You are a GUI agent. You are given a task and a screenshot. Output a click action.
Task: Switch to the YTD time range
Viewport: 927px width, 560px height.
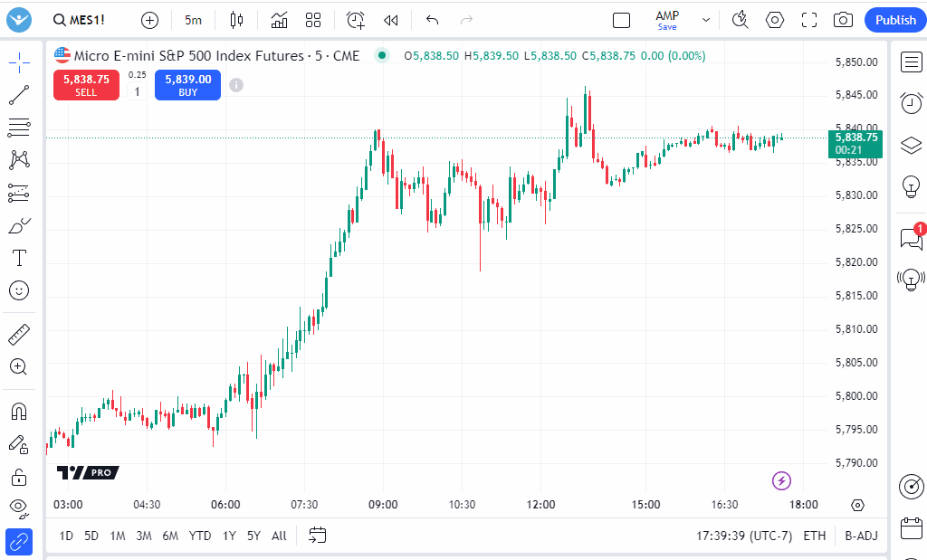coord(200,536)
